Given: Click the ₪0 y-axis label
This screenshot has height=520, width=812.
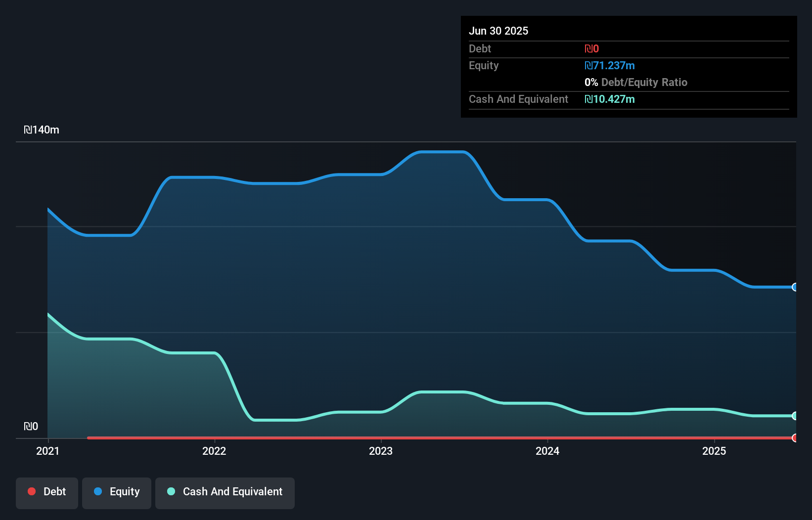Looking at the screenshot, I should (x=31, y=427).
